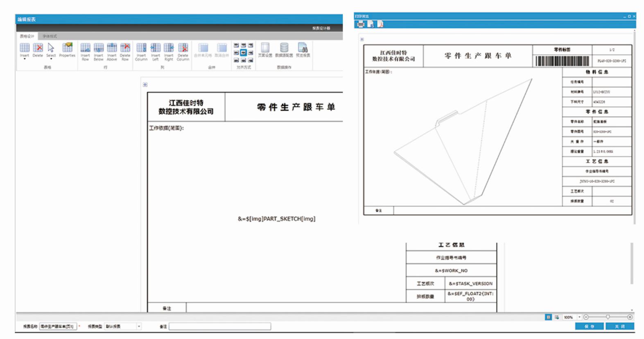
Task: Expand the Insert table dropdown arrow
Action: (25, 59)
